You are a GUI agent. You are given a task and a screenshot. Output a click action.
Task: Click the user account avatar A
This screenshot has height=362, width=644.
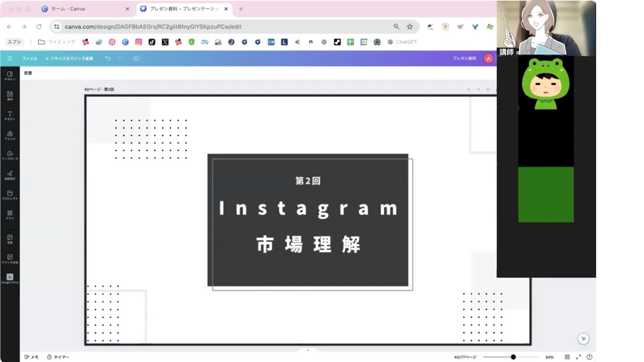tap(488, 58)
